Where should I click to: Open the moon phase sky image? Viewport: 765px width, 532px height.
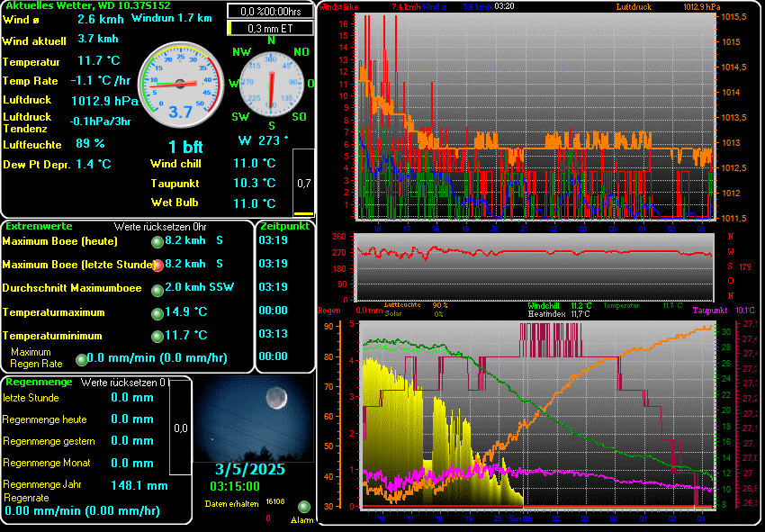point(253,419)
